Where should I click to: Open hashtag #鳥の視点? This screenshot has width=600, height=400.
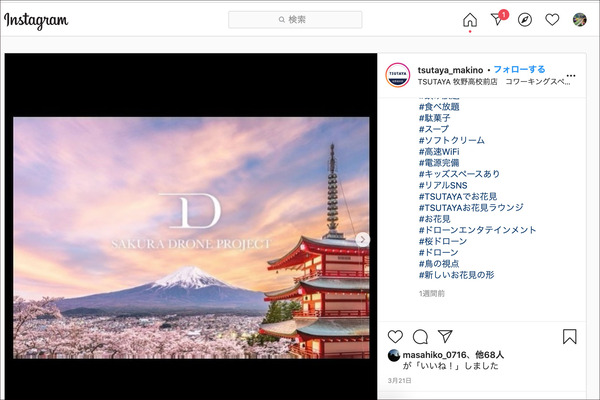pyautogui.click(x=439, y=264)
